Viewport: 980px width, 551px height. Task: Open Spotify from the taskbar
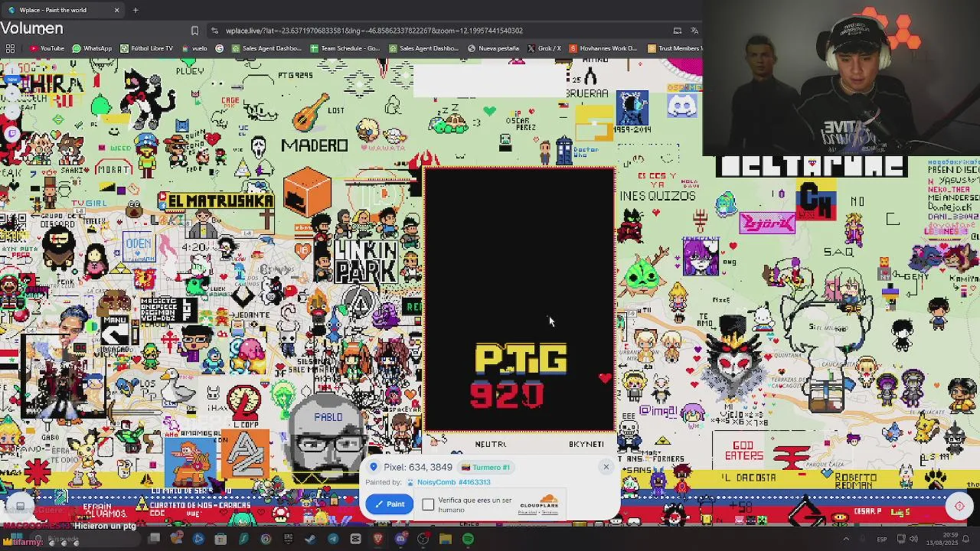(468, 539)
